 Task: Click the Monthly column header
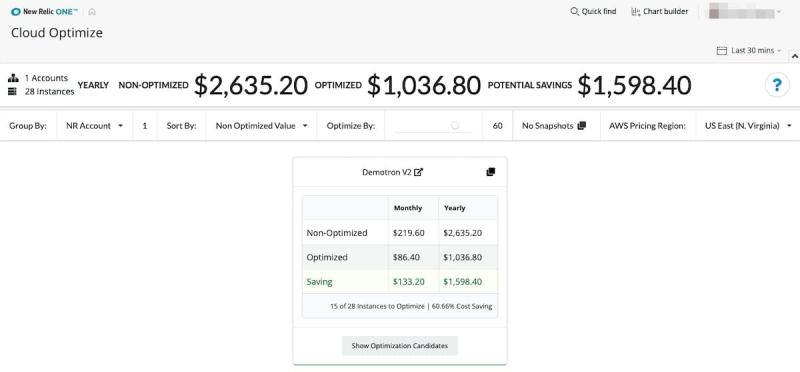click(x=408, y=208)
